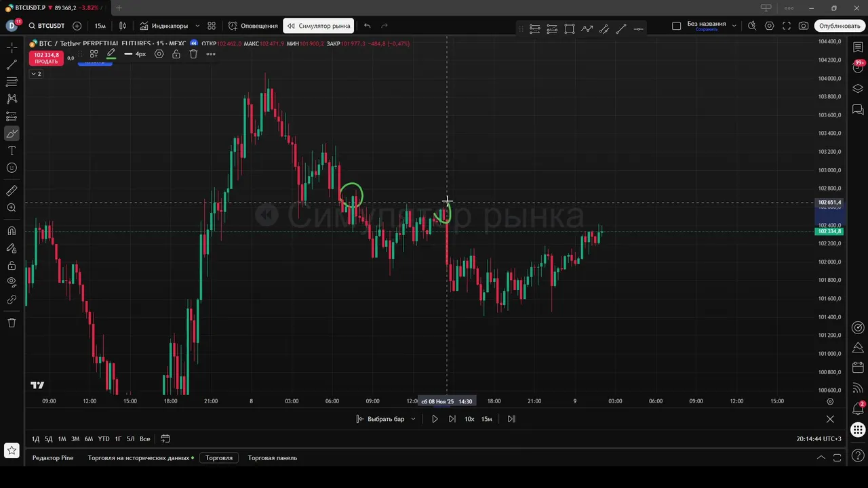Select the brush drawing tool
Image resolution: width=868 pixels, height=488 pixels.
point(12,134)
